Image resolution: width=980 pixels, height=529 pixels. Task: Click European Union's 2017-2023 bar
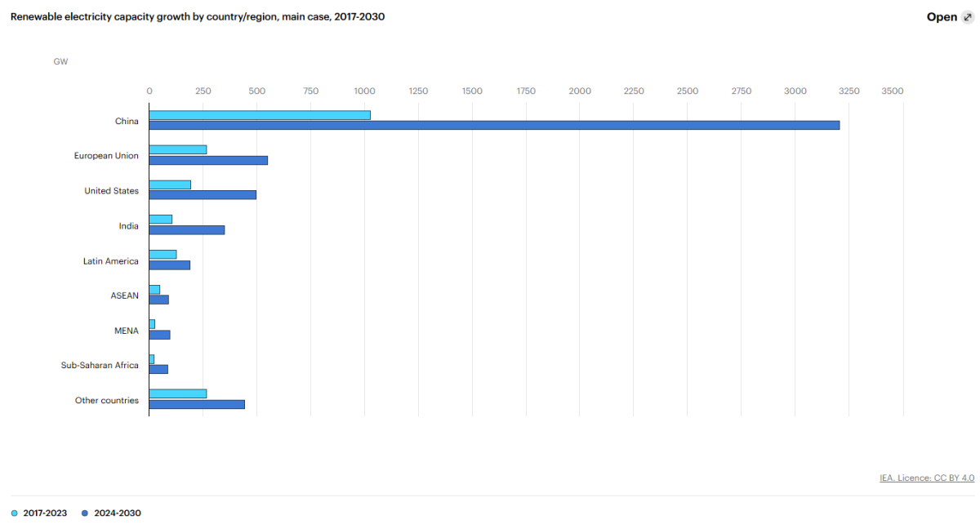click(178, 149)
